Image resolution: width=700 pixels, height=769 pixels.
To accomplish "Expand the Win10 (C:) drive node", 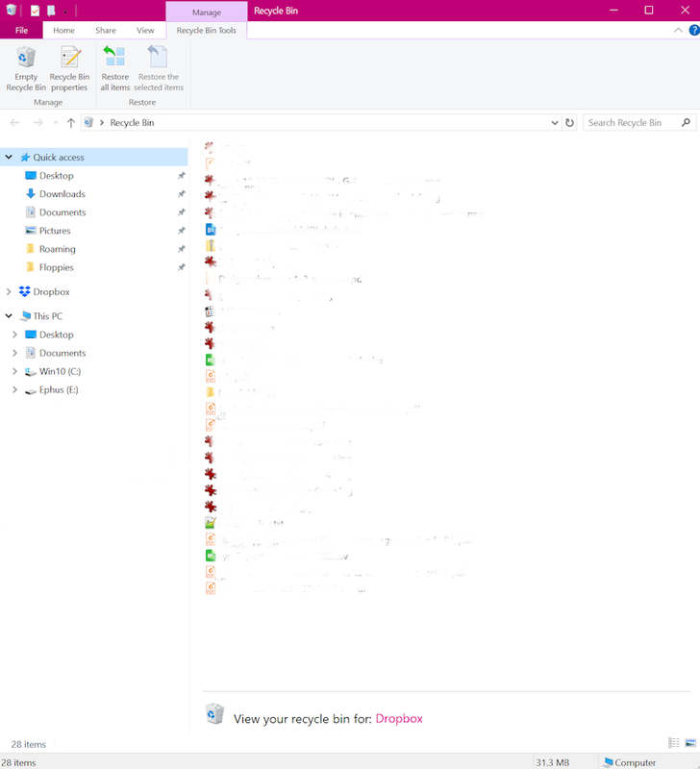I will point(14,371).
